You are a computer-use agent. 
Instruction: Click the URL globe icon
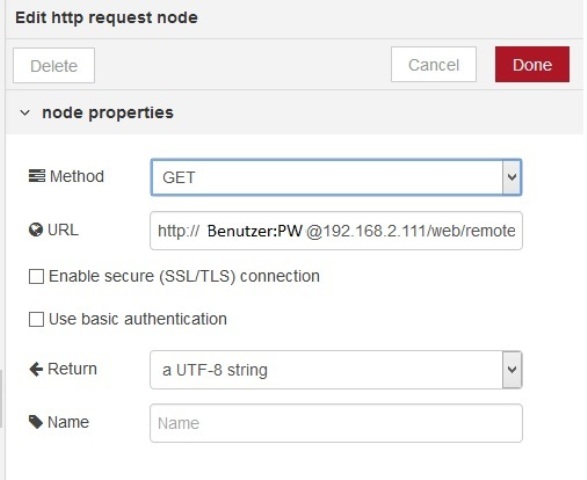click(x=36, y=230)
